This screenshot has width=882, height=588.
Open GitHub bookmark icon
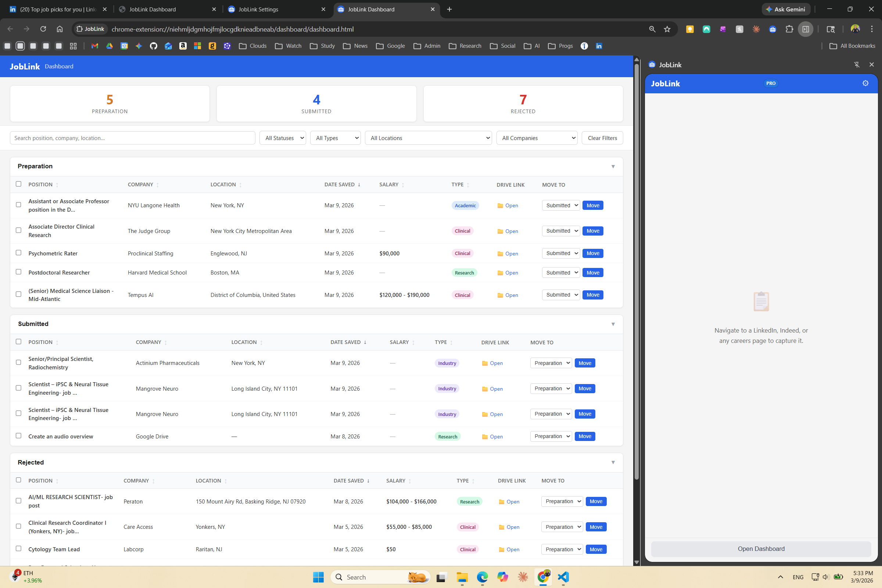point(153,46)
